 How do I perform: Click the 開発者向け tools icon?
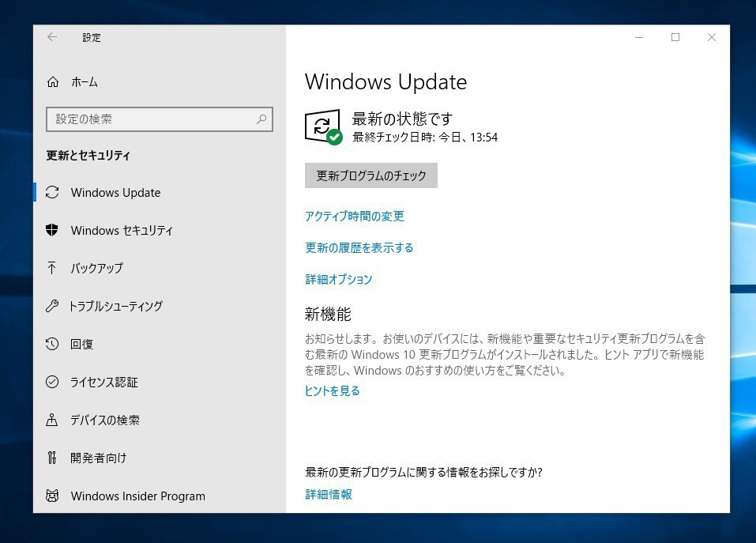coord(52,458)
